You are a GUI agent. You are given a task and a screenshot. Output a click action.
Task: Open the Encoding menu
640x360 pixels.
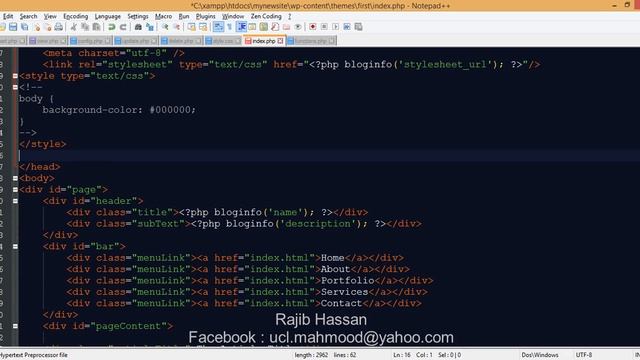pos(76,16)
